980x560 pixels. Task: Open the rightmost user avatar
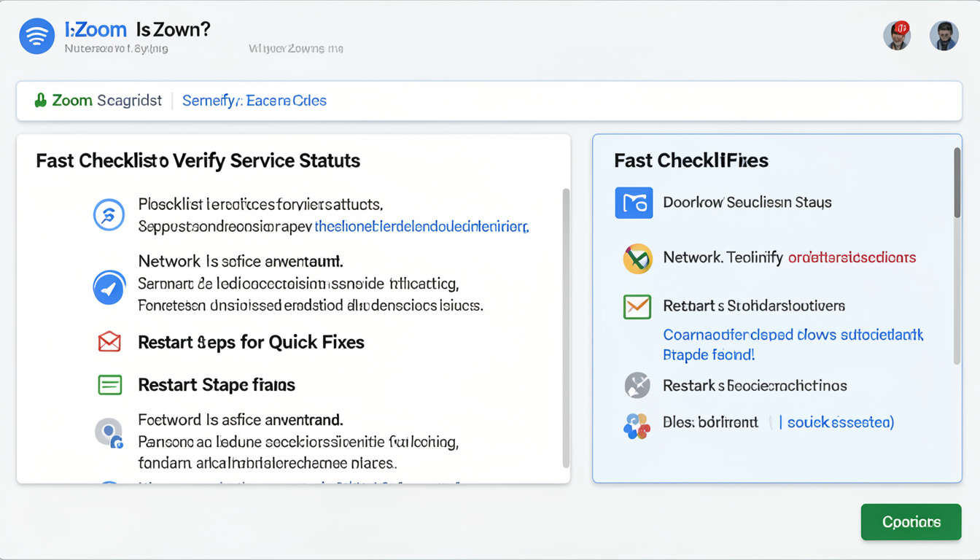945,35
